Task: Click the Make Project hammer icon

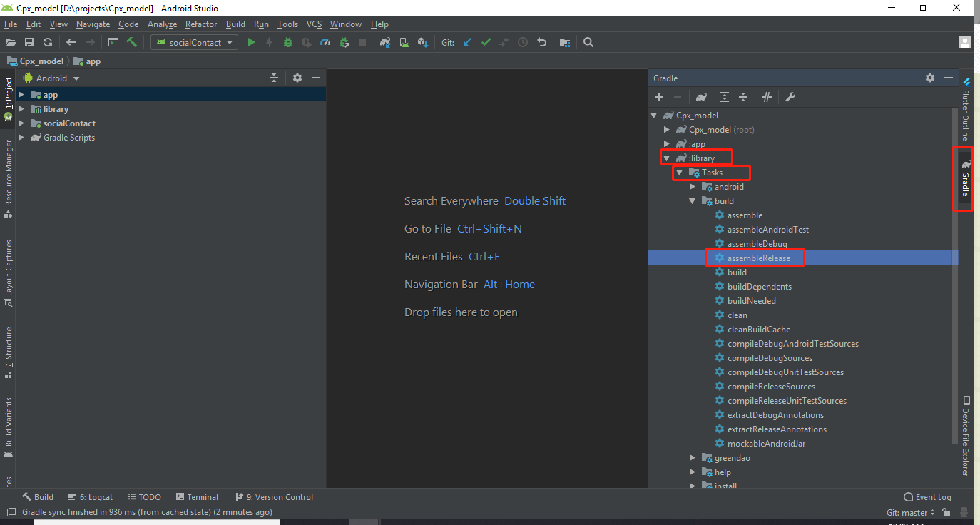Action: (132, 42)
